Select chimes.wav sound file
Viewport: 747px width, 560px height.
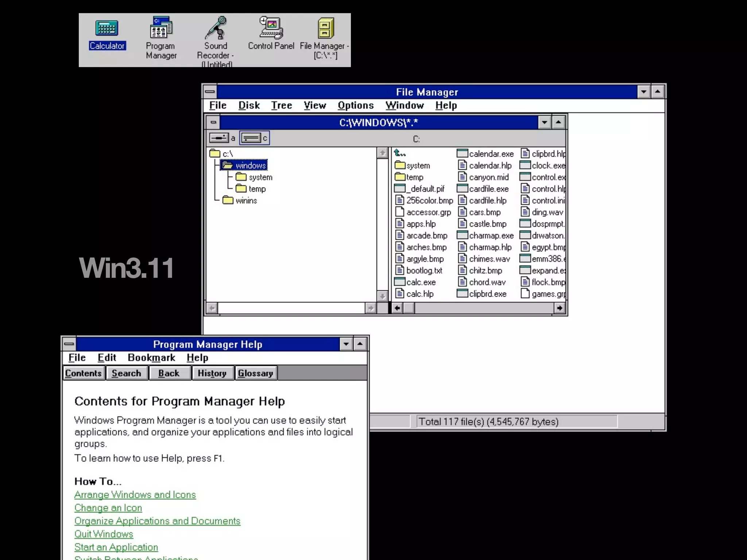pos(484,259)
